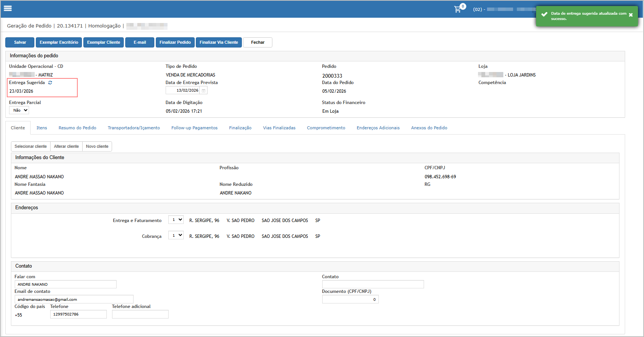Viewport: 644px width, 337px height.
Task: Go to Transportadora/Içamento tab
Action: [x=134, y=128]
